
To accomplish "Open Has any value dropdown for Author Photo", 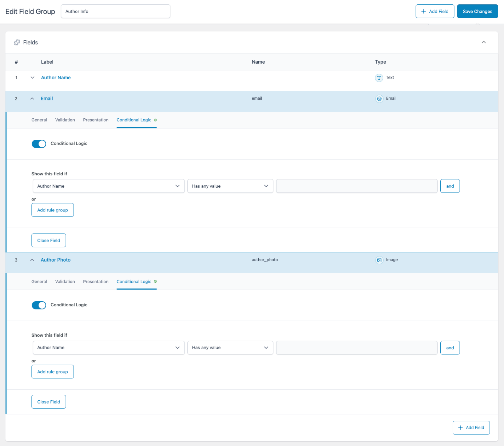I will click(x=230, y=347).
